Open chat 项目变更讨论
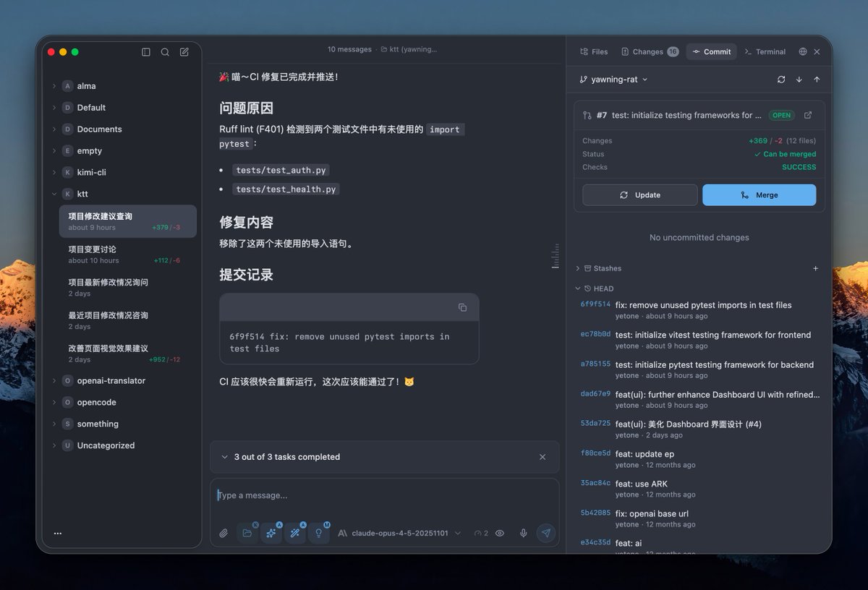This screenshot has width=868, height=590. (x=128, y=255)
